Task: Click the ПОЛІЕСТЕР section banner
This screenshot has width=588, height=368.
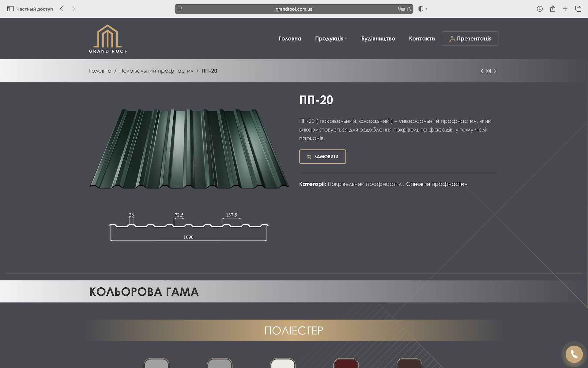Action: pyautogui.click(x=294, y=330)
